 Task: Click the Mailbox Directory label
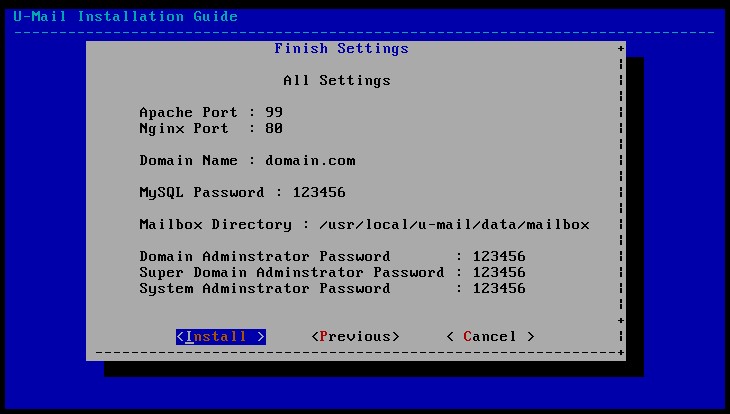215,224
